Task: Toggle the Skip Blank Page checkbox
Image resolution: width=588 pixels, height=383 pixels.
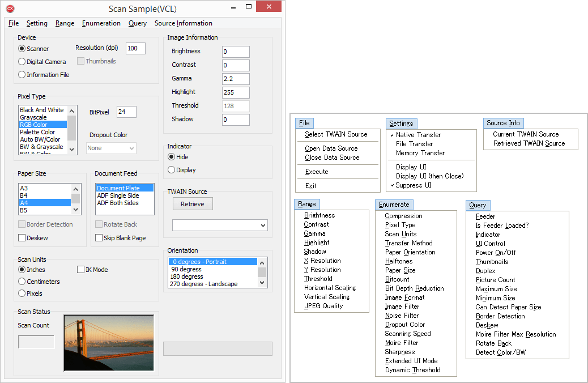Action: tap(99, 238)
